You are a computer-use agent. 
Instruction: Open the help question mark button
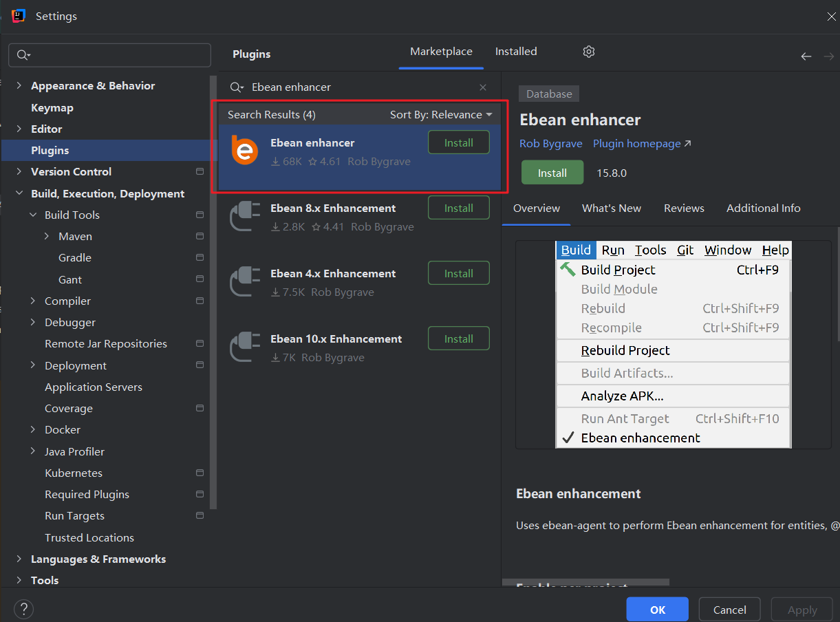click(23, 609)
